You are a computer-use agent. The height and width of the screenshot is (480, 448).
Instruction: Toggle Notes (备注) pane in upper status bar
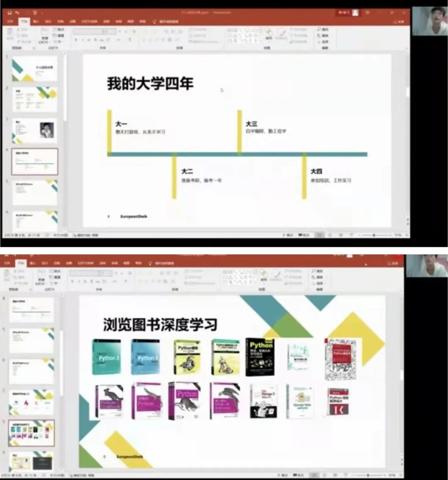[287, 235]
